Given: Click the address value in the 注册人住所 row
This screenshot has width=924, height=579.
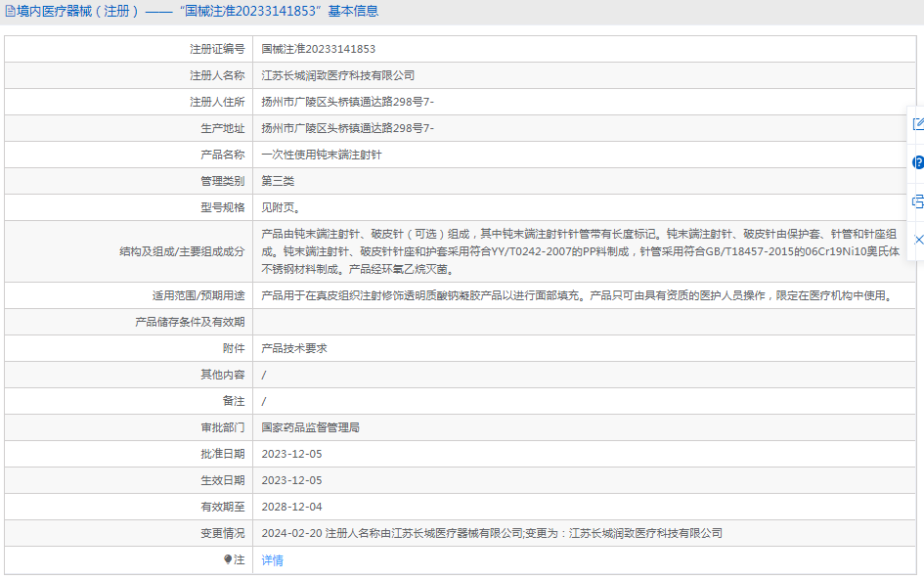Looking at the screenshot, I should (x=348, y=102).
